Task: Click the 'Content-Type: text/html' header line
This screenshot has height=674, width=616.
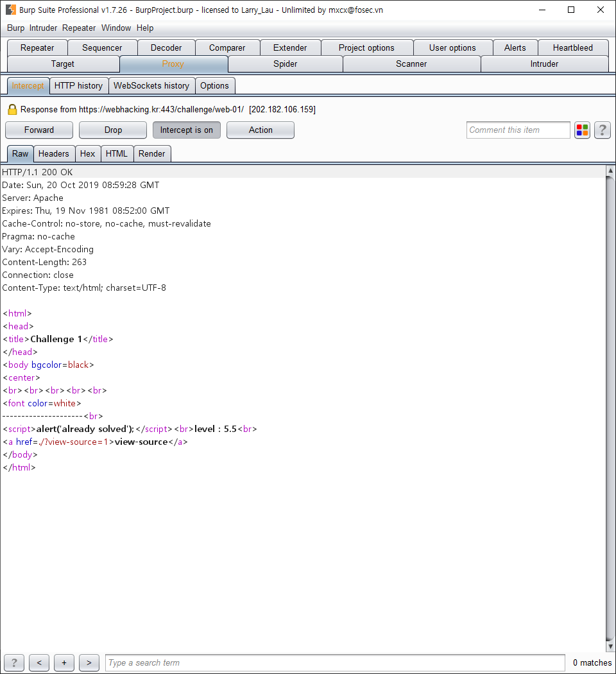Action: click(84, 288)
